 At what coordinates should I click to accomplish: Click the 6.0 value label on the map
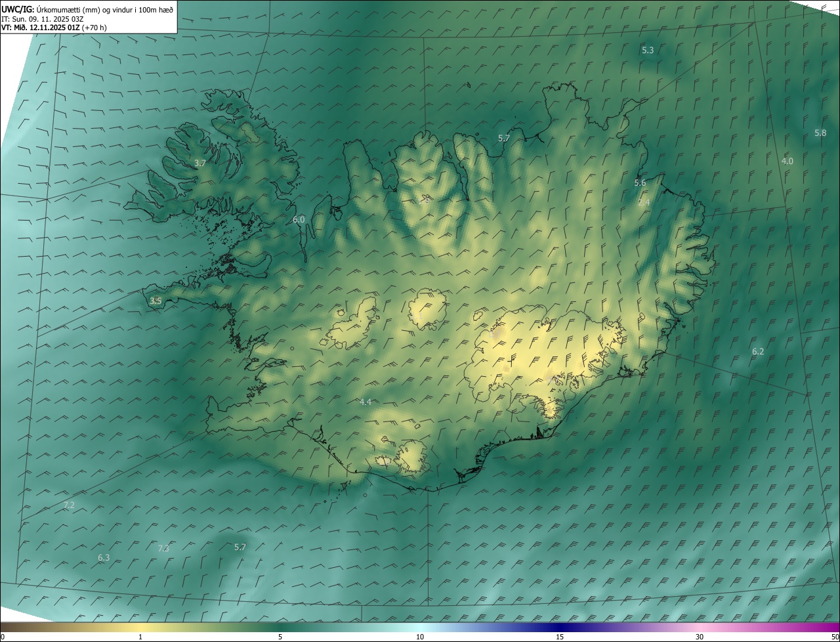(299, 219)
